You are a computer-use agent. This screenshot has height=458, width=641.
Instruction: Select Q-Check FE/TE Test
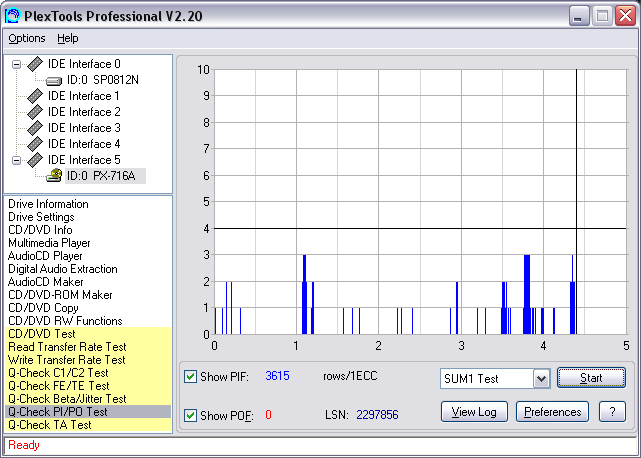click(88, 386)
